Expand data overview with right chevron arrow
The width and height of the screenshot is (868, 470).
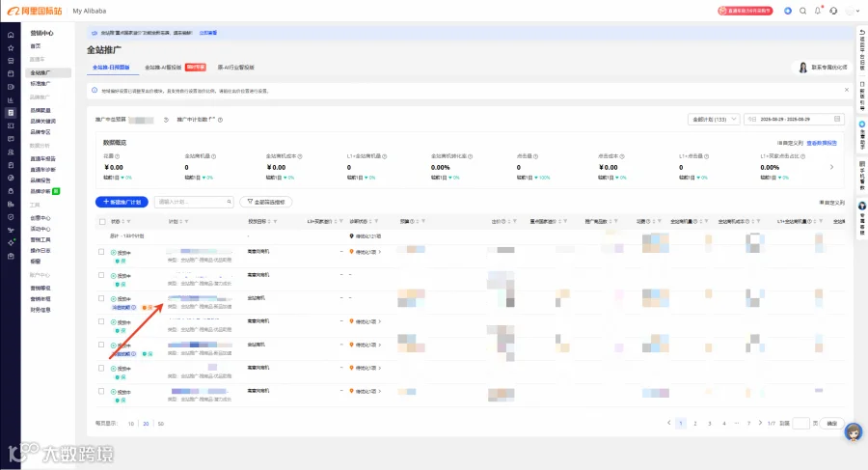point(831,167)
